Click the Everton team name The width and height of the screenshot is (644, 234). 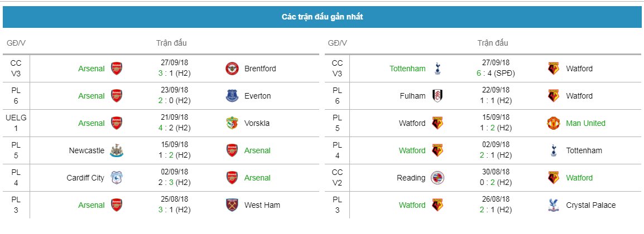click(257, 96)
